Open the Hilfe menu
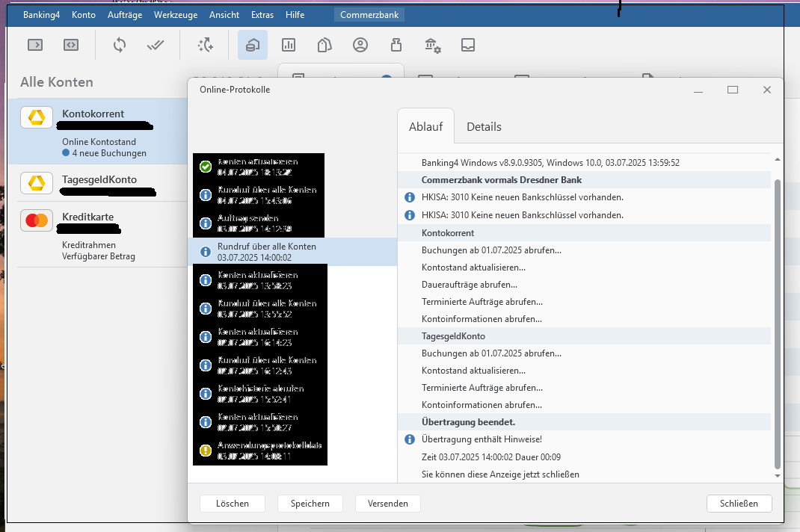The image size is (800, 532). tap(295, 15)
